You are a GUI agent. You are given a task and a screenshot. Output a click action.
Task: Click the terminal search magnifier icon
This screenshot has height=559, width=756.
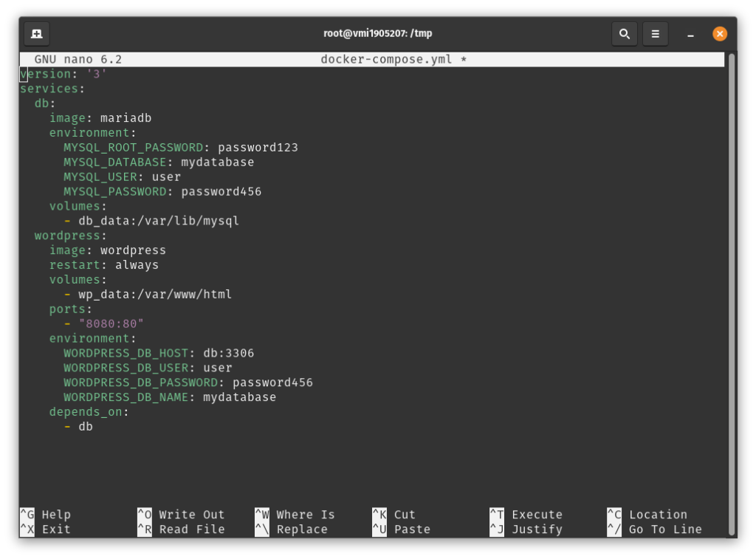625,34
